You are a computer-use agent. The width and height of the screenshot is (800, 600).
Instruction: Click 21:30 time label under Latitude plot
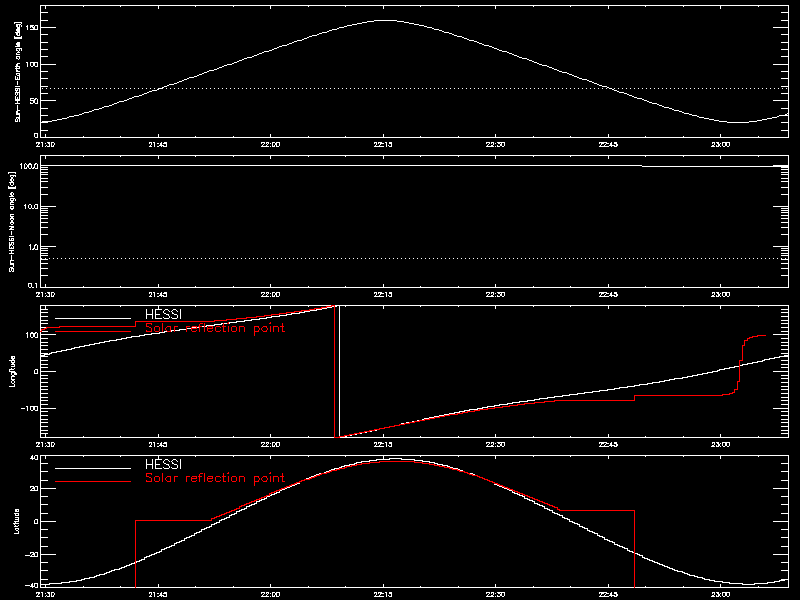(x=46, y=594)
